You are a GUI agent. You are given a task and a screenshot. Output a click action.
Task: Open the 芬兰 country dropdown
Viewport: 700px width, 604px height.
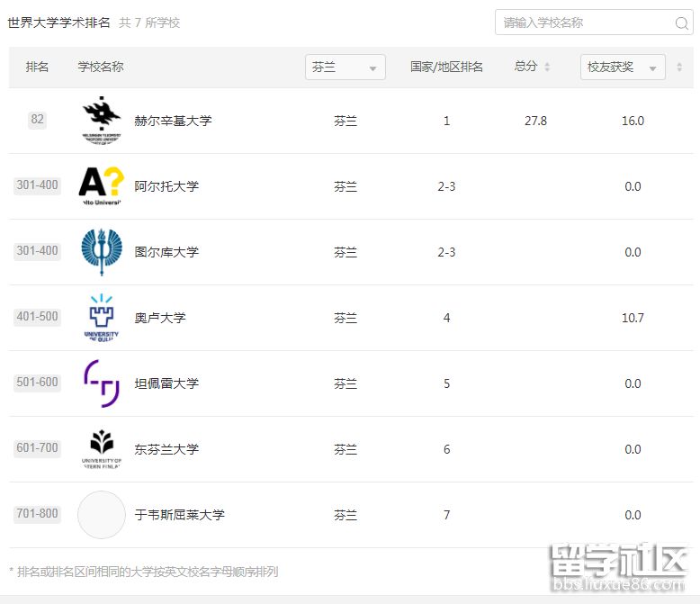(346, 67)
